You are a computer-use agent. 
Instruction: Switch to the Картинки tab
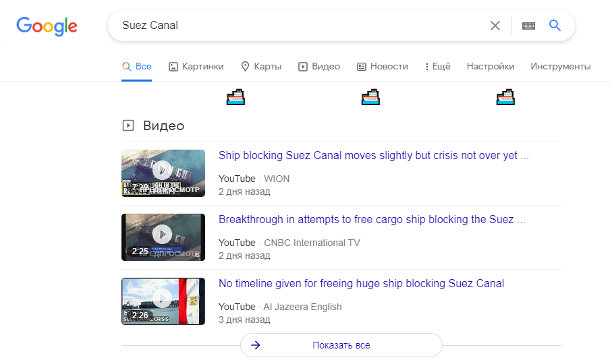[196, 66]
